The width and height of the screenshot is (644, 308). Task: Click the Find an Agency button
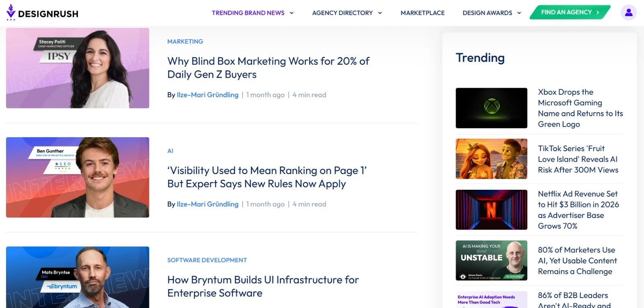(570, 12)
